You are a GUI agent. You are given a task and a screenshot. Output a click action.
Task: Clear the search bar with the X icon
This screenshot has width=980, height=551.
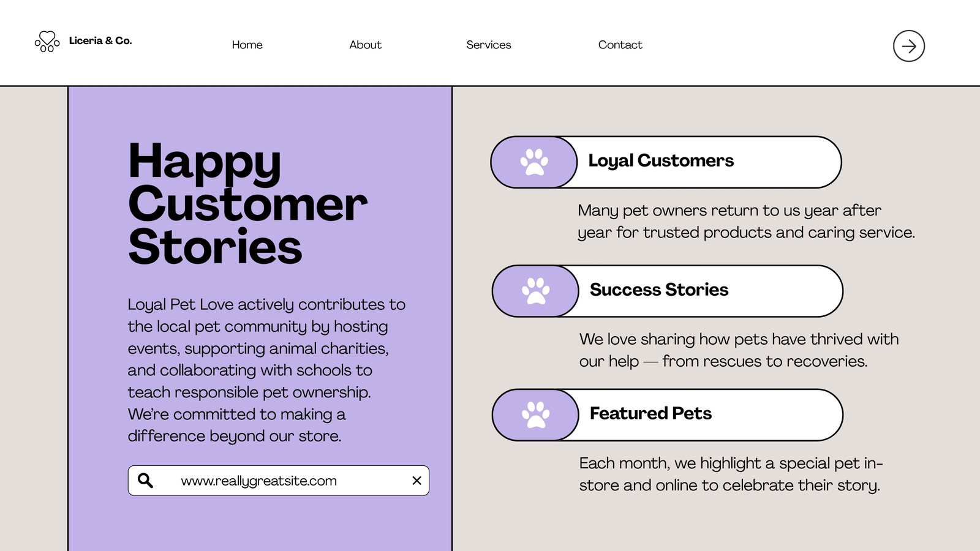[417, 481]
